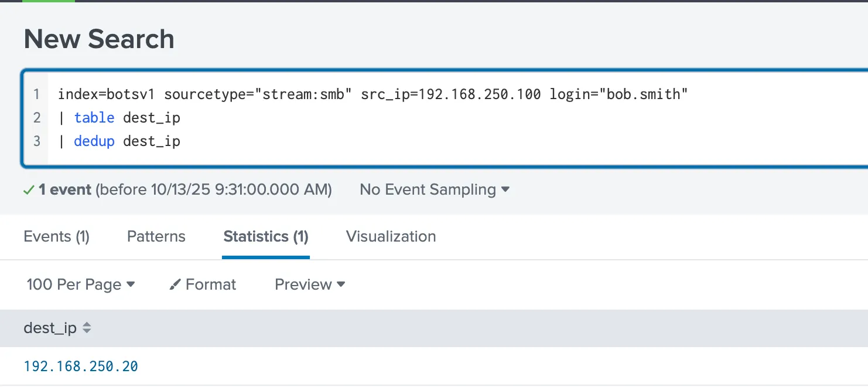Click the green job-complete checkmark icon
This screenshot has height=387, width=868.
pos(28,190)
